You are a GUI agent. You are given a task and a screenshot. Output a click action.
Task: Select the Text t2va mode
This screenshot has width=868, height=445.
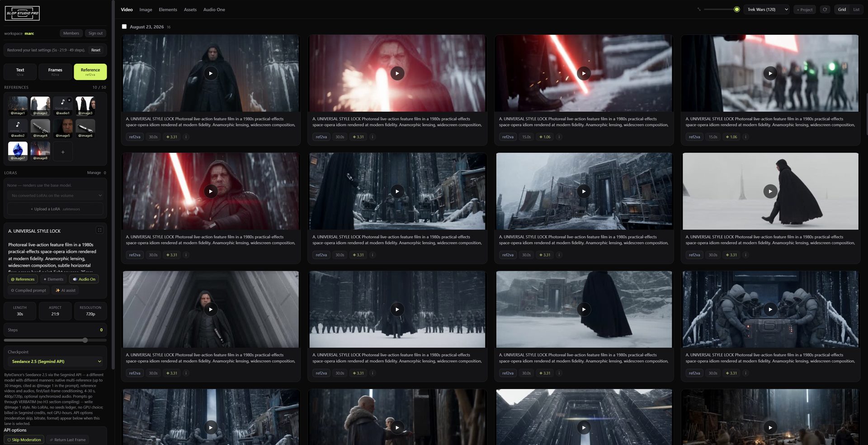click(20, 72)
